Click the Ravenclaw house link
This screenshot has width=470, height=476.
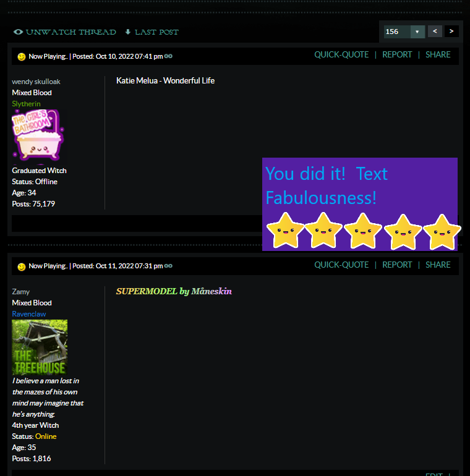tap(29, 314)
